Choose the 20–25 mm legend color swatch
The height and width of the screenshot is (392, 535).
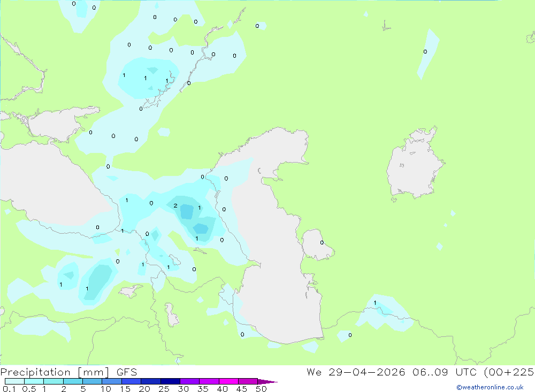(151, 381)
